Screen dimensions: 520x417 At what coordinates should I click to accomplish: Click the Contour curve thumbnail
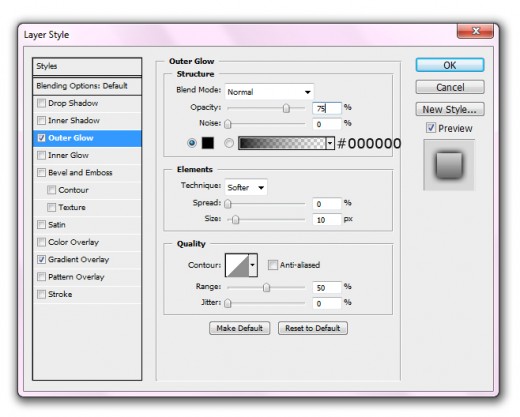(237, 265)
